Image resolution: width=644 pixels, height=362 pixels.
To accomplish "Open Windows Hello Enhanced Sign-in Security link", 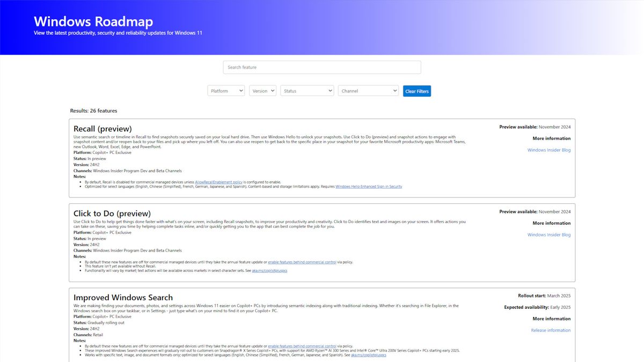I will pos(369,187).
